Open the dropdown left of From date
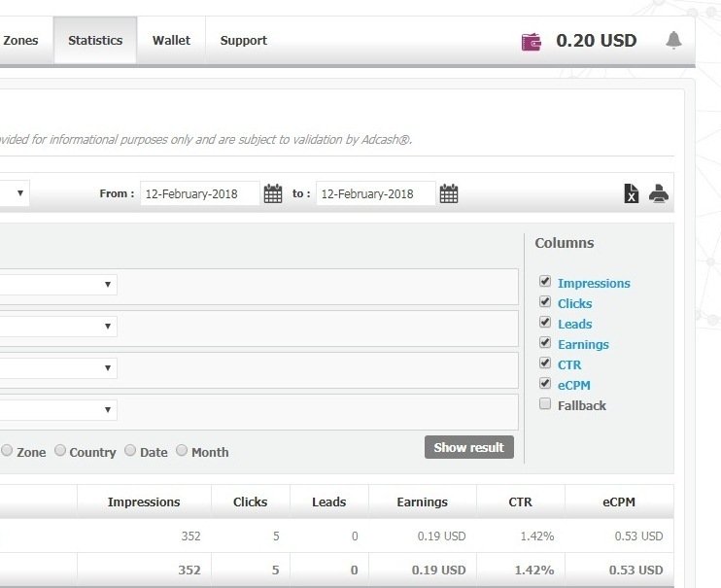 pyautogui.click(x=19, y=193)
